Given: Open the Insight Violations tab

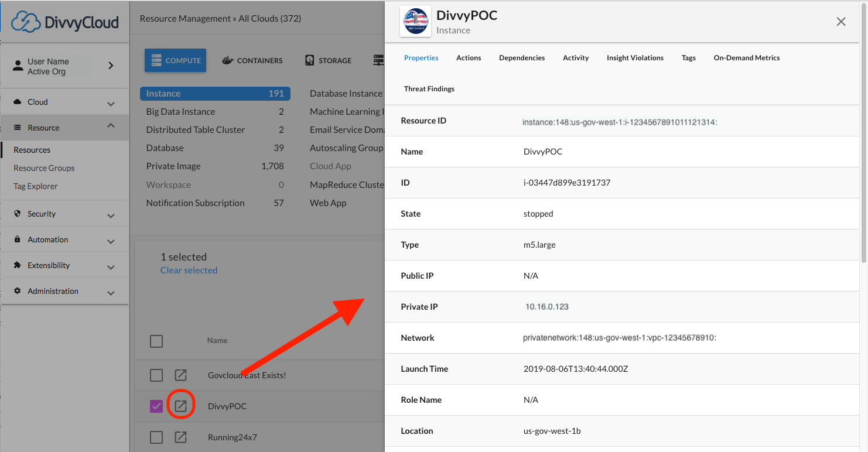Looking at the screenshot, I should coord(635,58).
